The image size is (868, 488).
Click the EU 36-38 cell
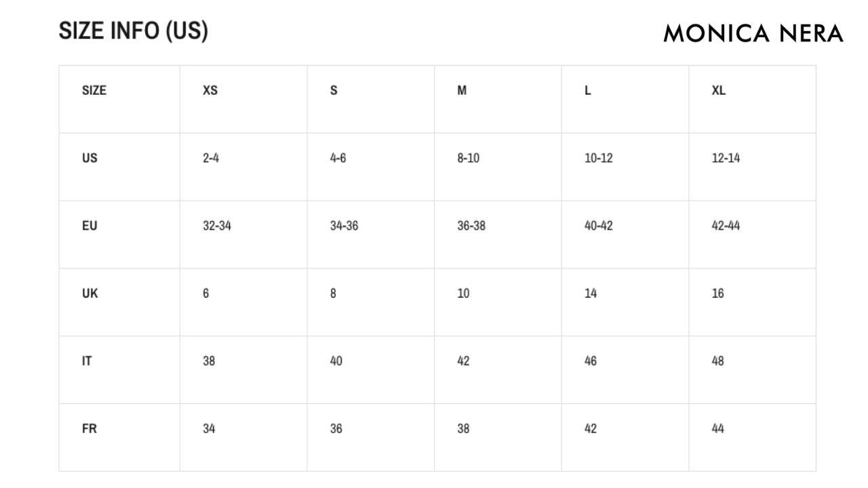[471, 226]
